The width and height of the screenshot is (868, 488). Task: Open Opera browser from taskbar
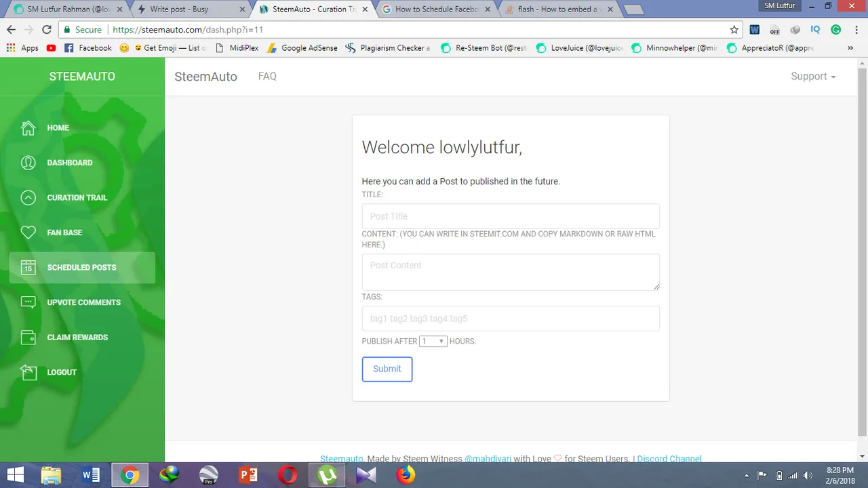coord(288,475)
